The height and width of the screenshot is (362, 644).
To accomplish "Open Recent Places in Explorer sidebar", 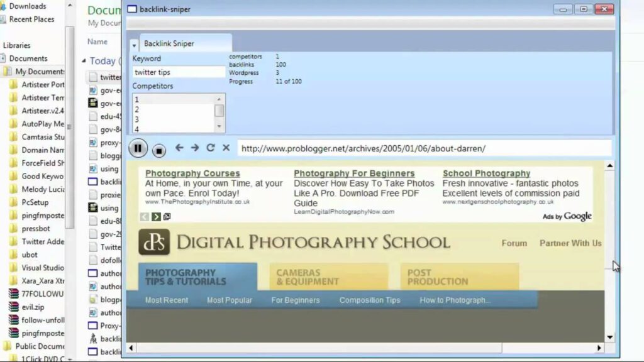I will (31, 19).
